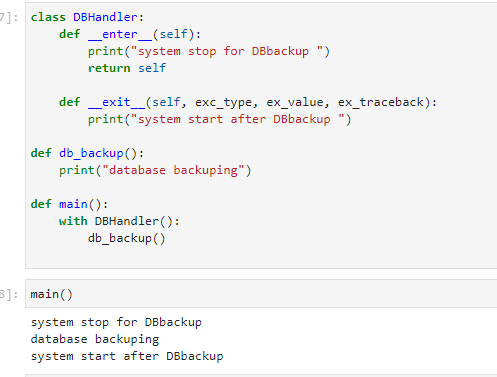
Task: Click the print "system start after DBbackup" code line
Action: pyautogui.click(x=219, y=119)
